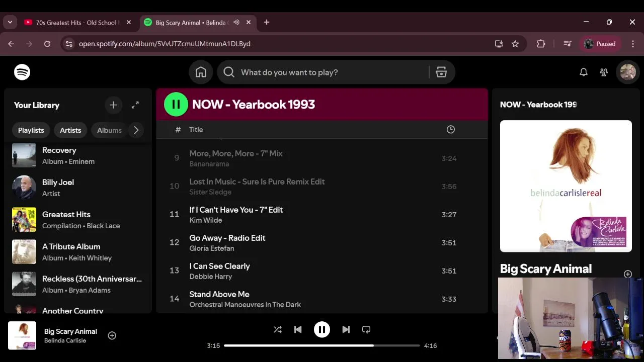The image size is (644, 362).
Task: Toggle shuffle in the player bar
Action: (277, 330)
